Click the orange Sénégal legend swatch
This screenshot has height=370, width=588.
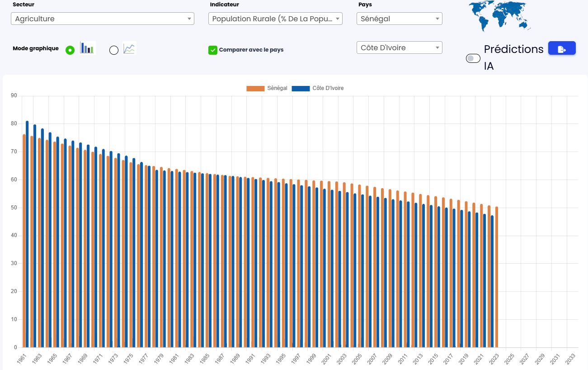pos(255,89)
